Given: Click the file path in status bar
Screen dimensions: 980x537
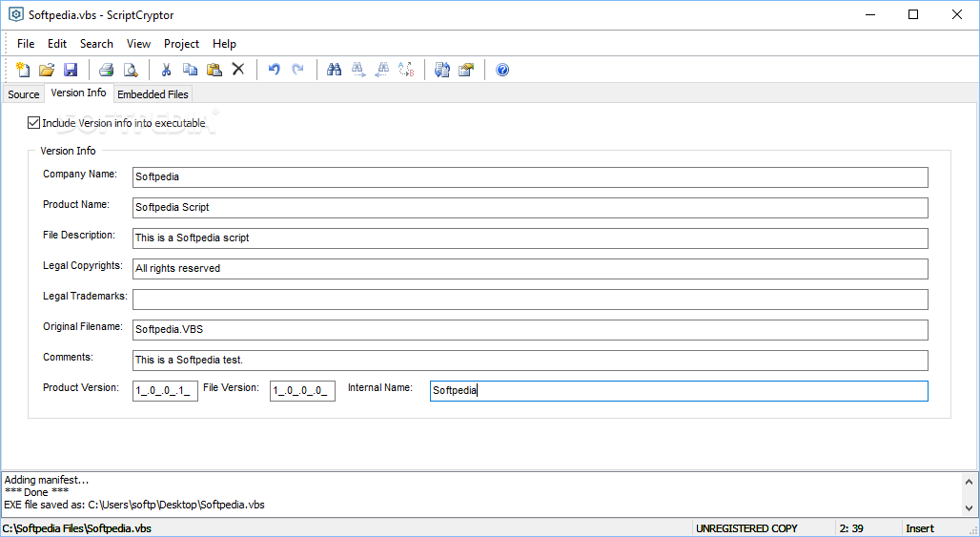Looking at the screenshot, I should (77, 528).
